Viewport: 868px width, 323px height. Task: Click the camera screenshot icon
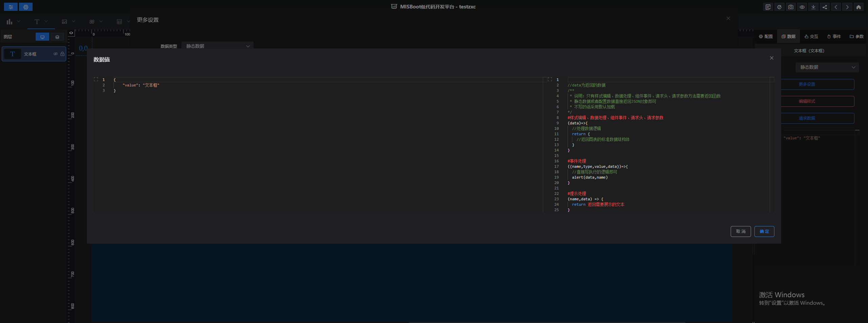point(791,7)
